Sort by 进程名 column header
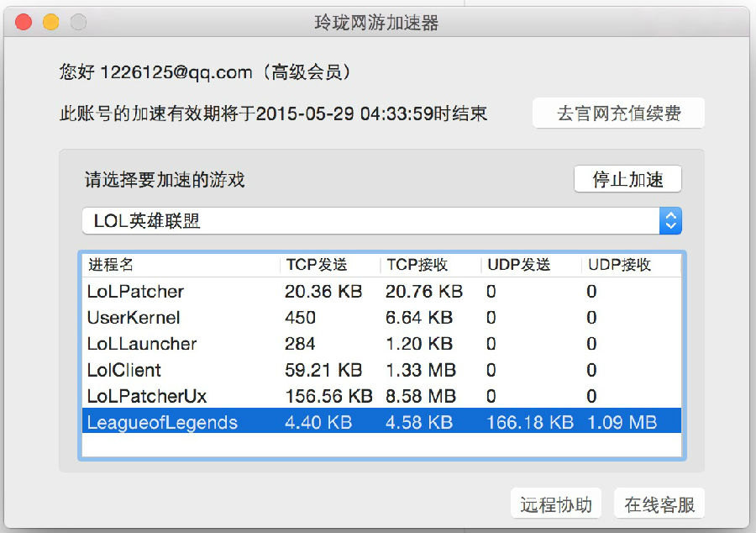 pyautogui.click(x=181, y=265)
